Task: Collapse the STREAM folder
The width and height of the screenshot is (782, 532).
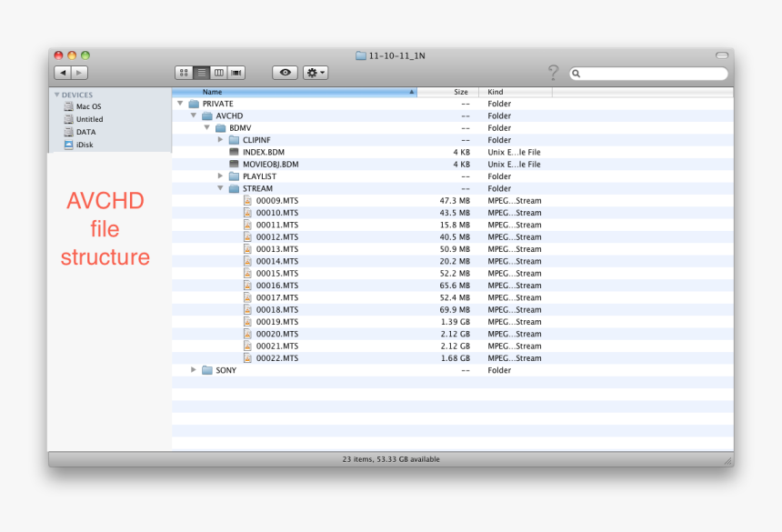Action: click(x=220, y=188)
